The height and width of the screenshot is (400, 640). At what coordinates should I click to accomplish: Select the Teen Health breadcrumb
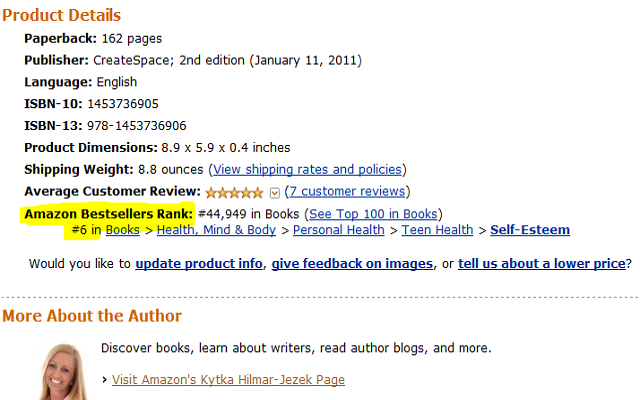point(437,230)
